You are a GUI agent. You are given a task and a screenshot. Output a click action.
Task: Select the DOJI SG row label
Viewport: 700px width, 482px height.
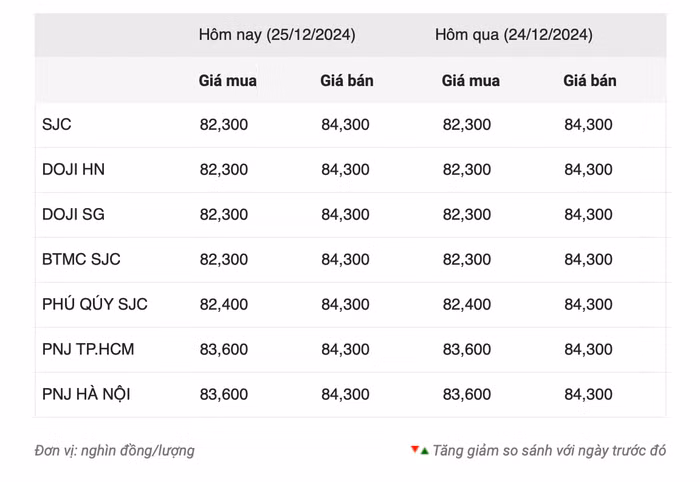click(74, 215)
